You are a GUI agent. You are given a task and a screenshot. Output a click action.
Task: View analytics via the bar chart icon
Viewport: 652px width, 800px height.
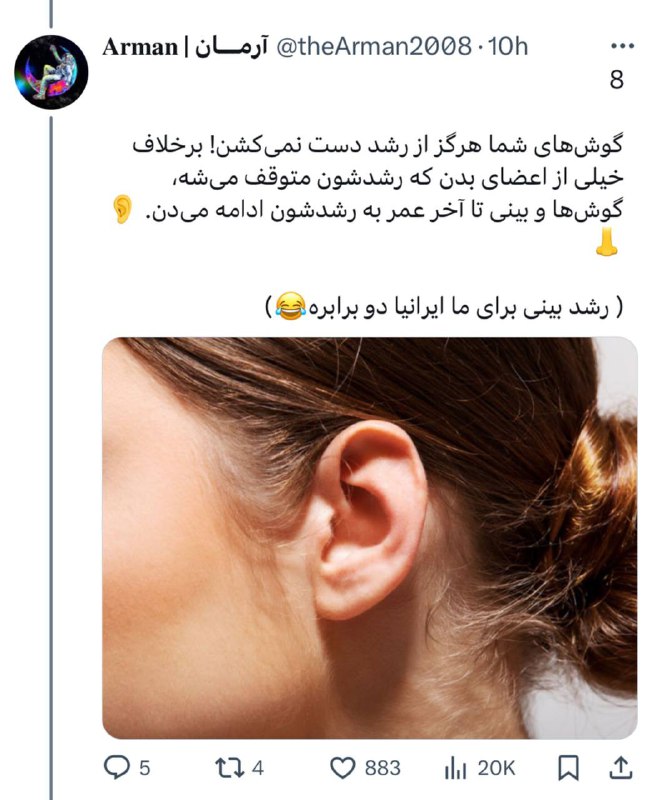[455, 768]
